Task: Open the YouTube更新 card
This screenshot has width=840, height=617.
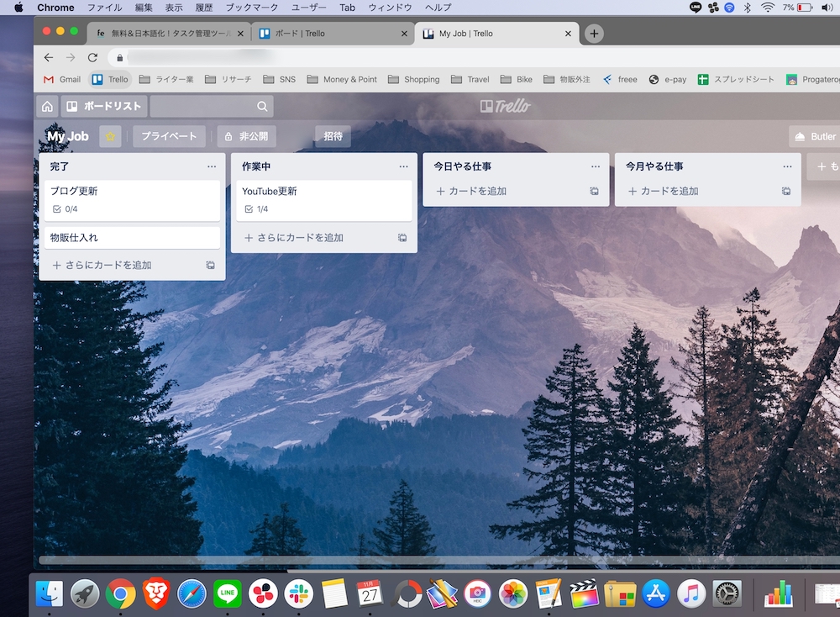Action: click(x=324, y=200)
